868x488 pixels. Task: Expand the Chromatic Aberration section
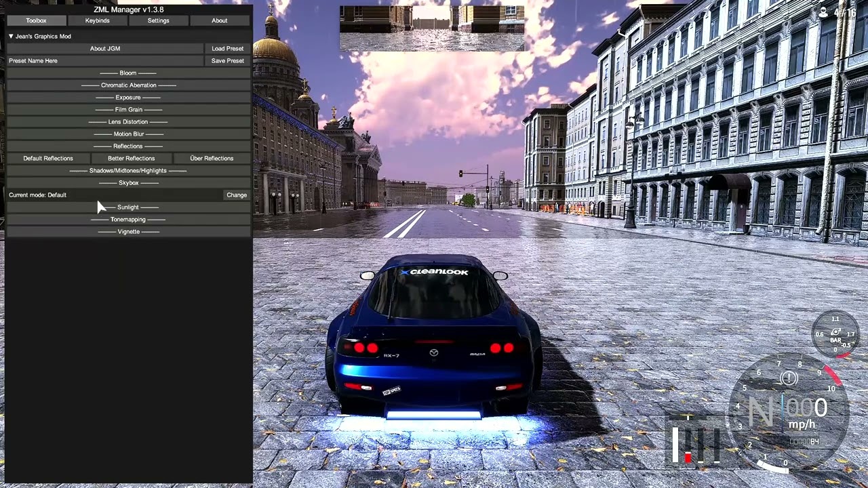click(x=128, y=85)
